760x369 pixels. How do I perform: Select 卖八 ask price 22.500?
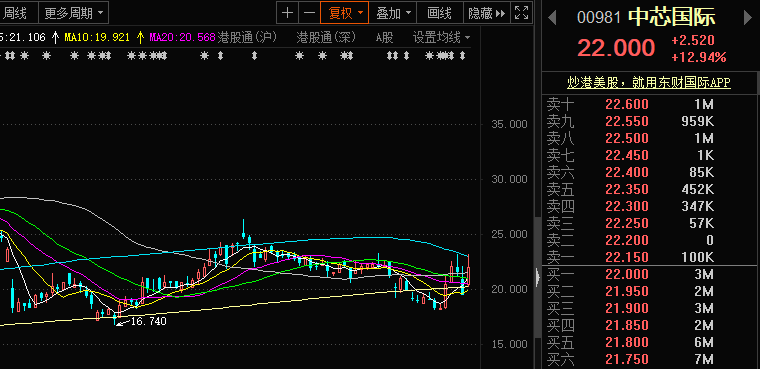point(627,138)
